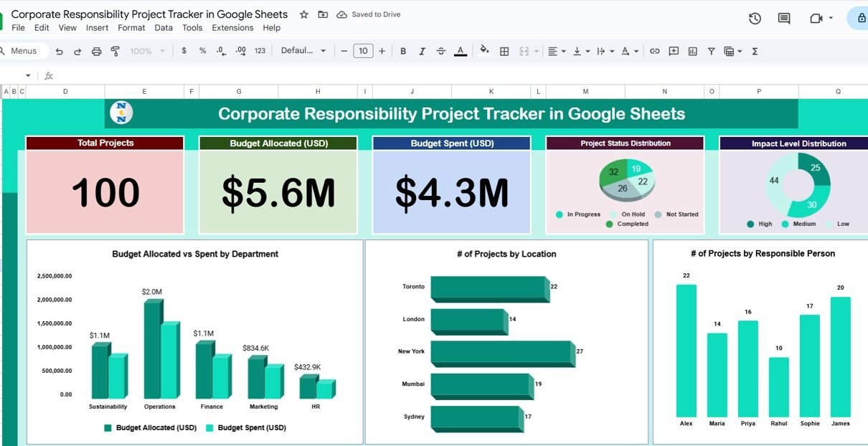The width and height of the screenshot is (868, 446).
Task: Star this spreadsheet document
Action: pos(304,14)
